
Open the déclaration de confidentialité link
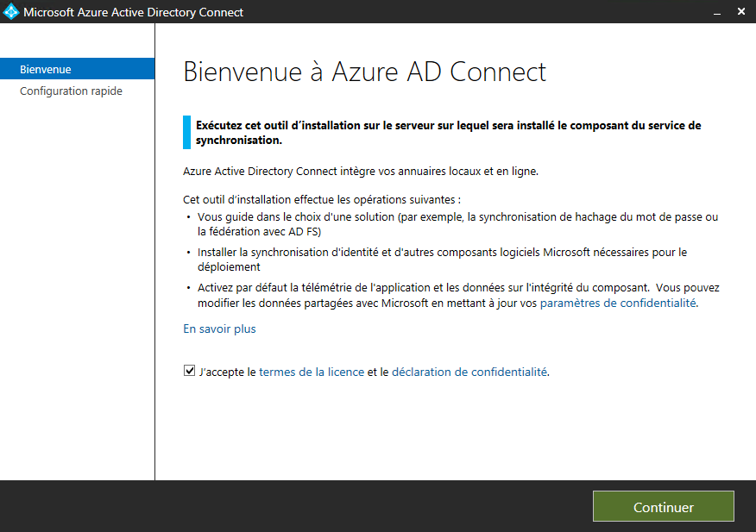click(469, 372)
